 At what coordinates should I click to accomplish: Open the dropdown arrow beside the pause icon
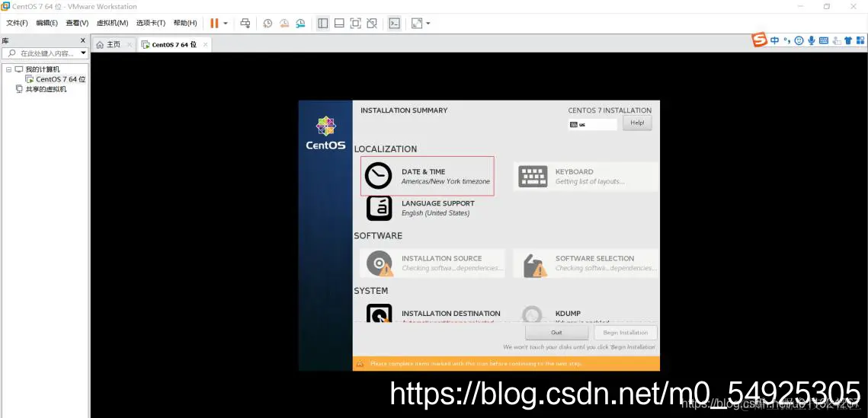coord(226,23)
